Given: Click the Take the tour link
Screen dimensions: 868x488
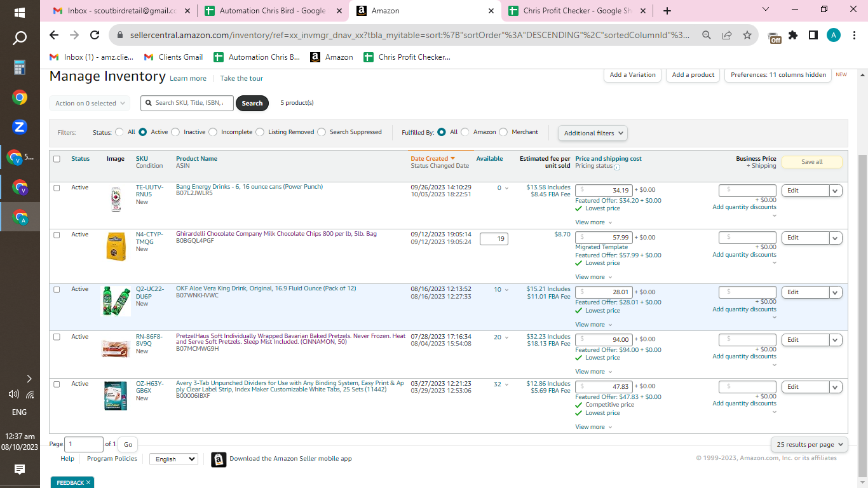Looking at the screenshot, I should pos(241,78).
